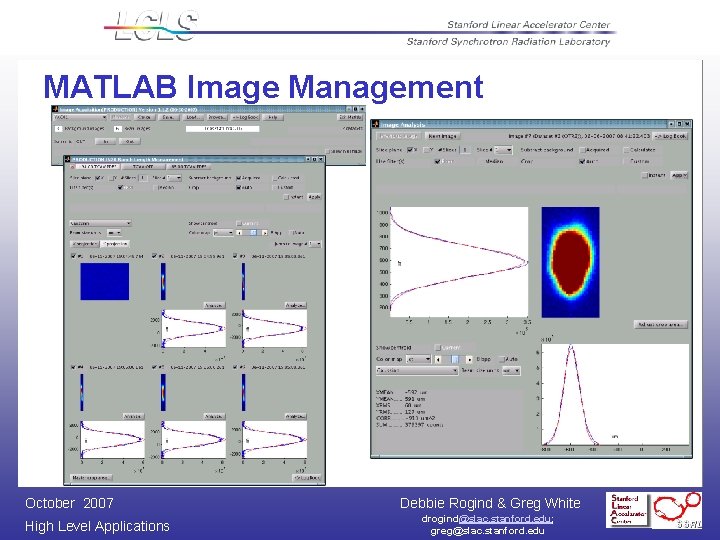Toggle Slice plane X checkbox in Bunch Length window
Screen dimensions: 720x540
[97, 178]
